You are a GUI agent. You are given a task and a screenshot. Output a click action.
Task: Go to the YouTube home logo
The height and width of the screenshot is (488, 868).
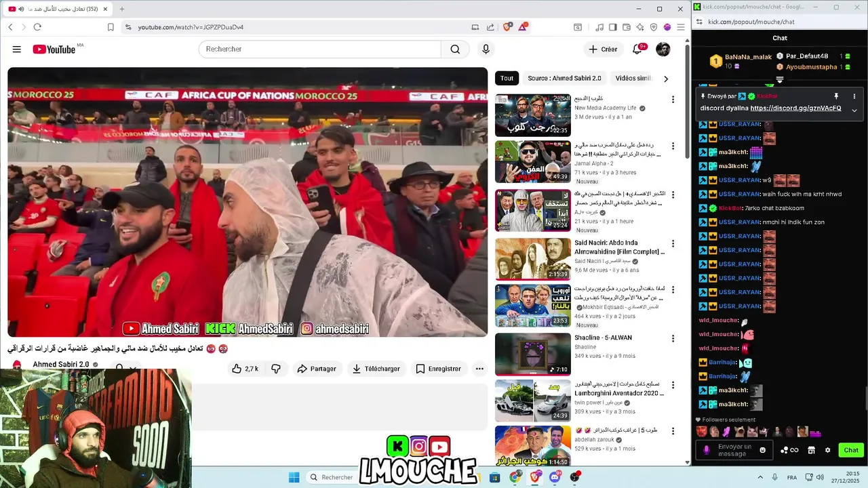click(54, 49)
